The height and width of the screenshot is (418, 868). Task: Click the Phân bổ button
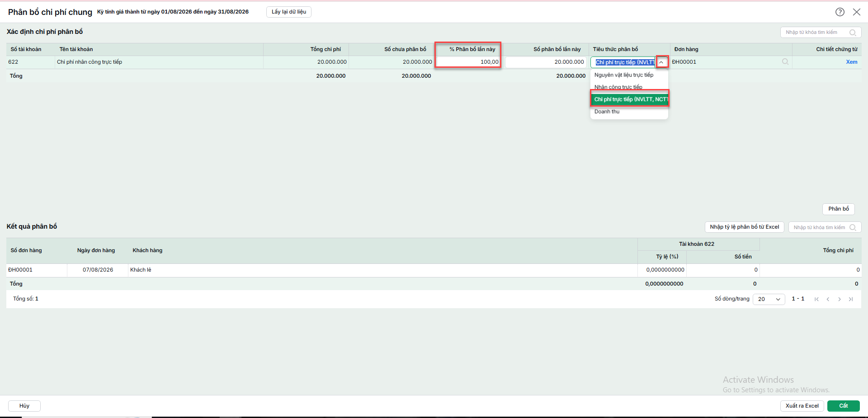[839, 209]
